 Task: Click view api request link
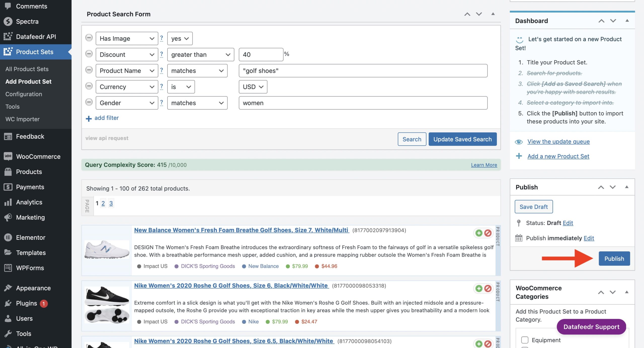tap(107, 138)
